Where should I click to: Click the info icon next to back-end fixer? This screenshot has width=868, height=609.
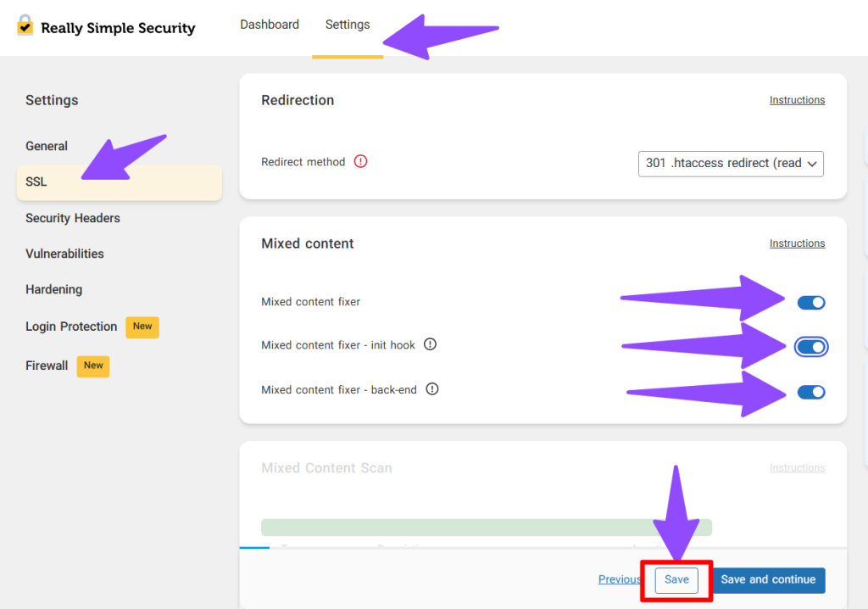click(x=432, y=389)
